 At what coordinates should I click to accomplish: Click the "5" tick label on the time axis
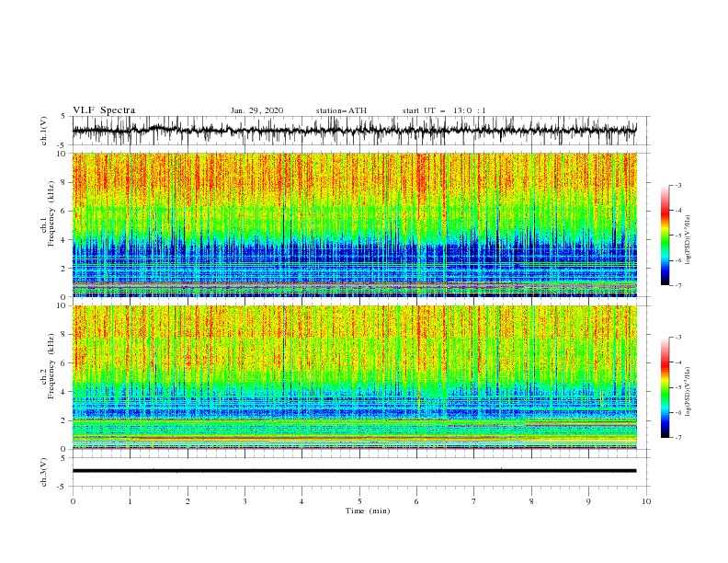point(359,501)
